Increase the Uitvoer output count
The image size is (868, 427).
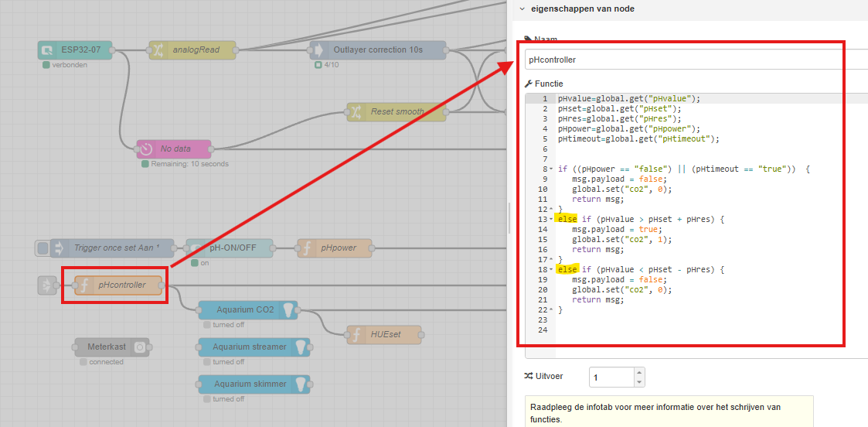pyautogui.click(x=638, y=373)
